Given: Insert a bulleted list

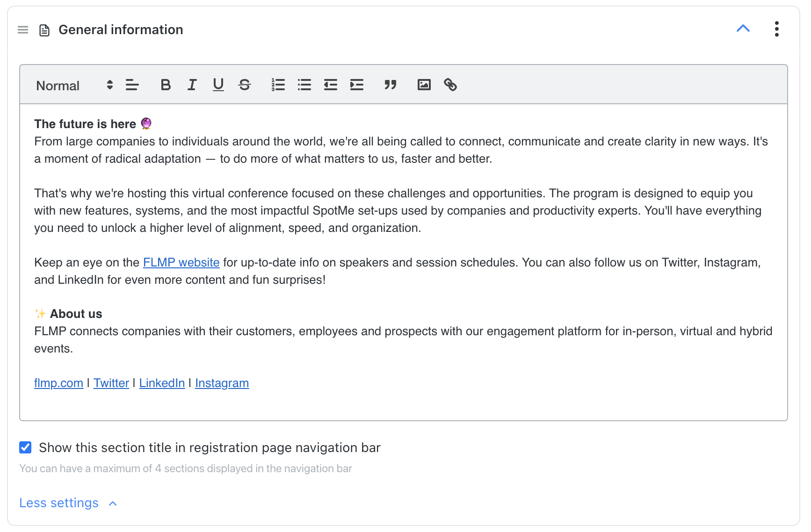Looking at the screenshot, I should click(304, 85).
